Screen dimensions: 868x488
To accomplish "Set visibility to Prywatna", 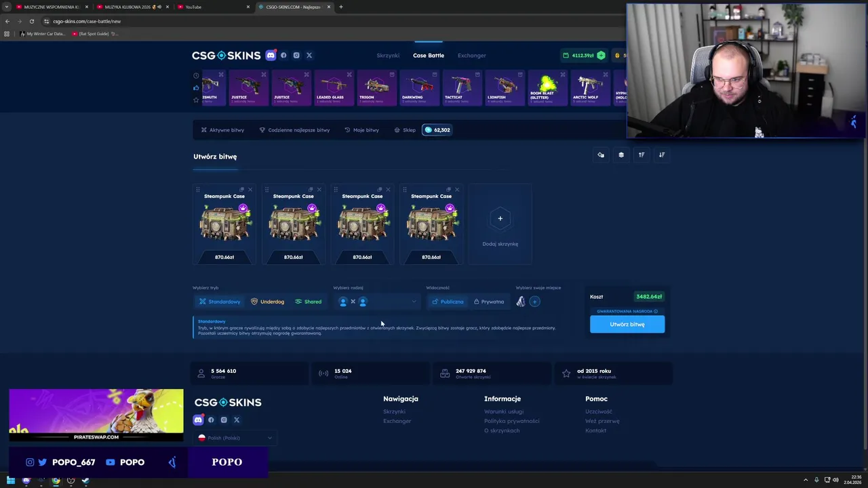I will click(489, 302).
